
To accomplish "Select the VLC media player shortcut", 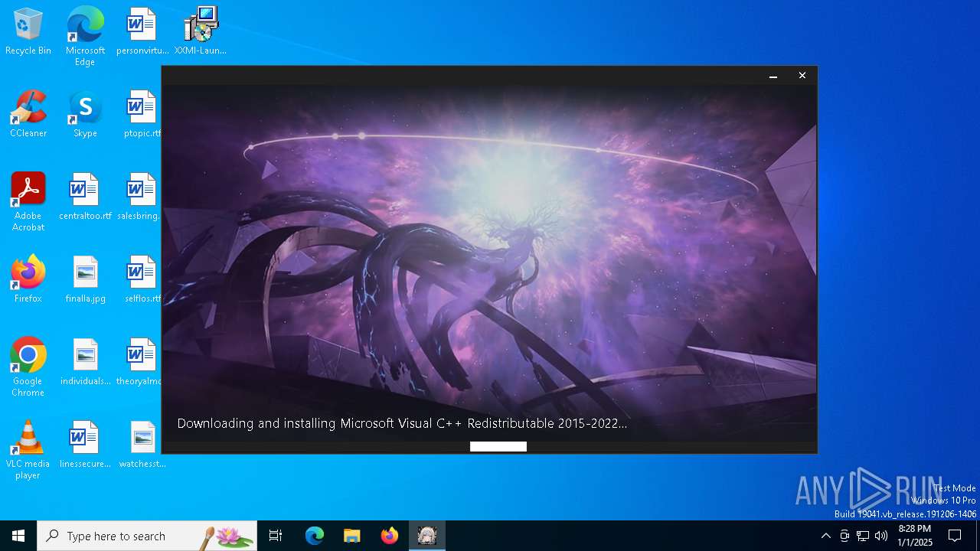I will click(x=28, y=450).
